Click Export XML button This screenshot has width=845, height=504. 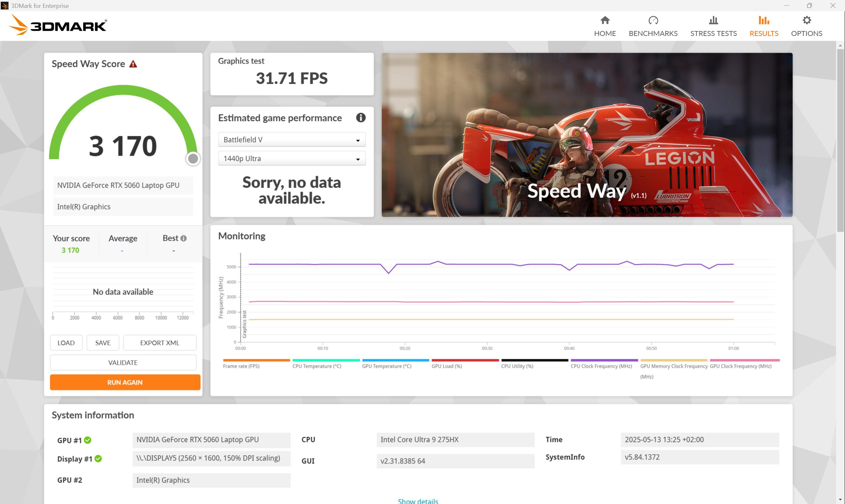tap(159, 343)
